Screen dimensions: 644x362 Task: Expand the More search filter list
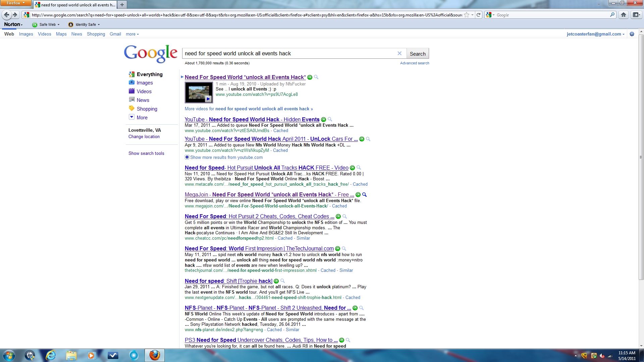tap(138, 118)
